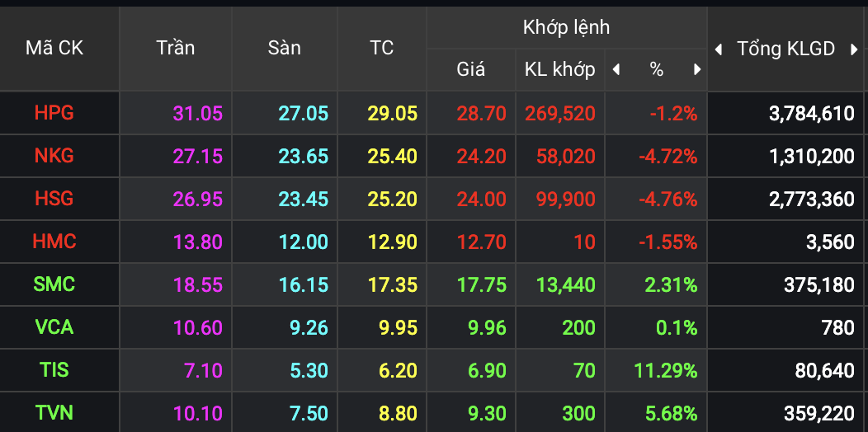The height and width of the screenshot is (432, 868).
Task: Click HPG matched price 28.70
Action: point(481,114)
